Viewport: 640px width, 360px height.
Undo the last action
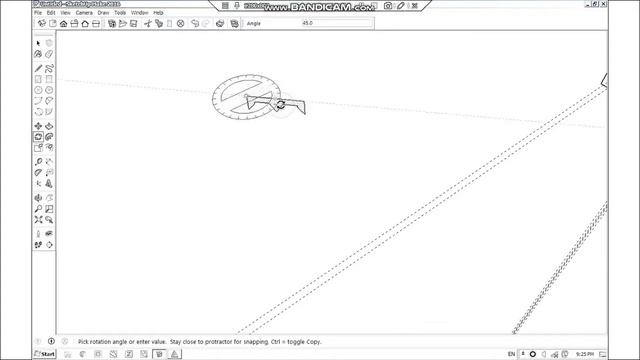click(x=195, y=24)
